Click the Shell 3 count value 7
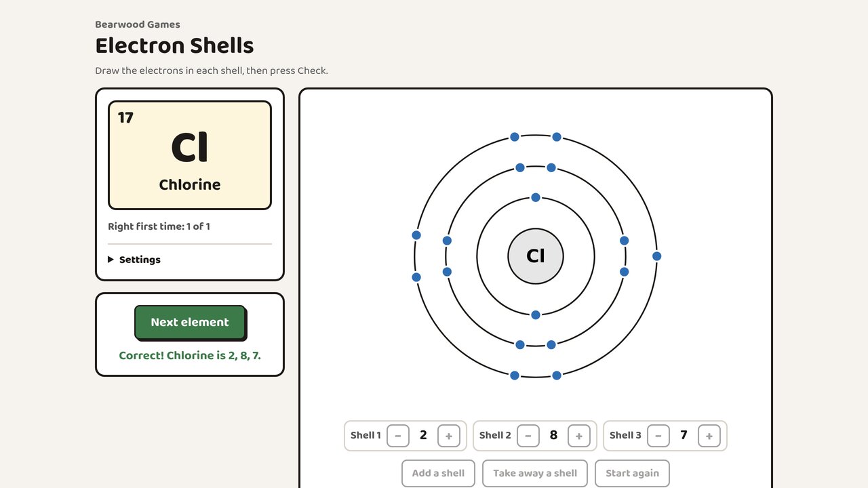The width and height of the screenshot is (868, 488). 684,435
